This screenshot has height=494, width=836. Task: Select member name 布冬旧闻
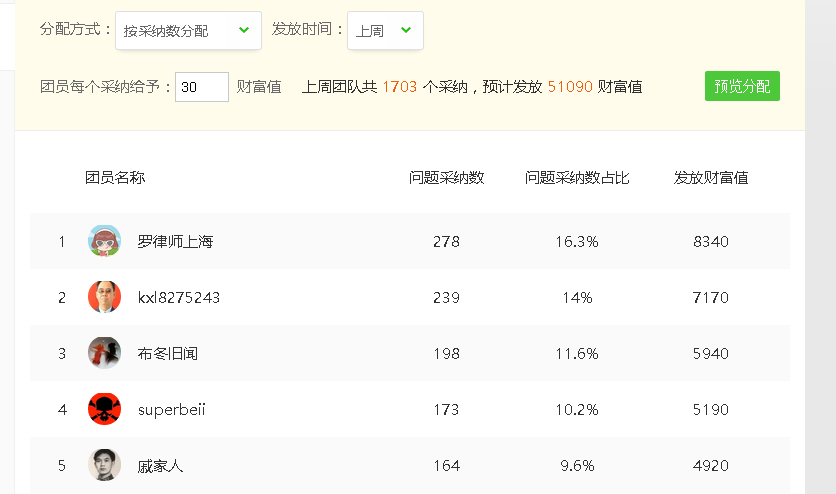167,353
